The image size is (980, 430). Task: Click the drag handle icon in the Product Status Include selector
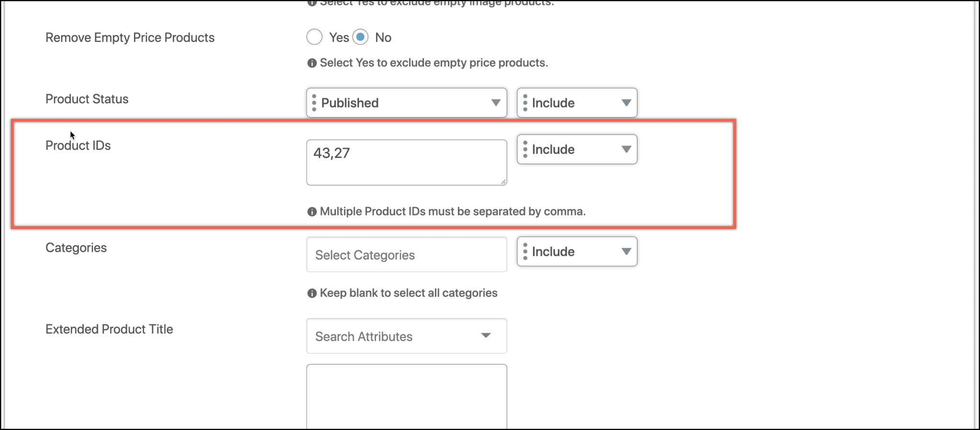[x=526, y=102]
